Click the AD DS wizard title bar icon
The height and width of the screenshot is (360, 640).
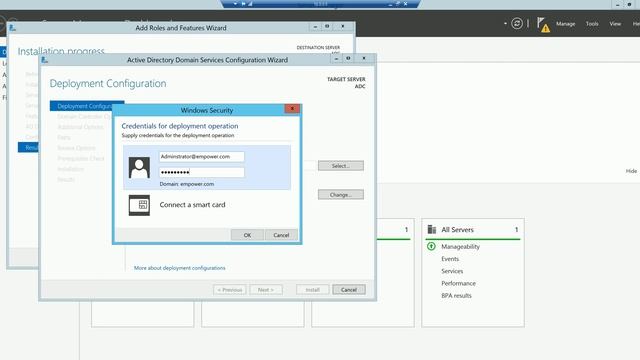pyautogui.click(x=45, y=60)
